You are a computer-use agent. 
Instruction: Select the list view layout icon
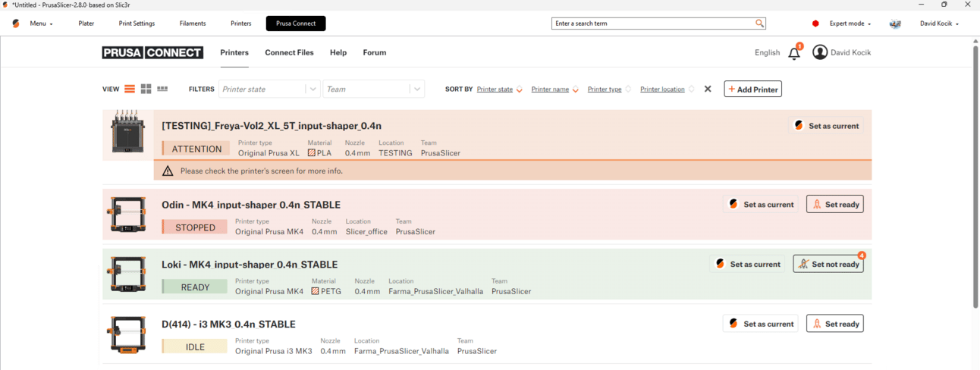(x=130, y=89)
